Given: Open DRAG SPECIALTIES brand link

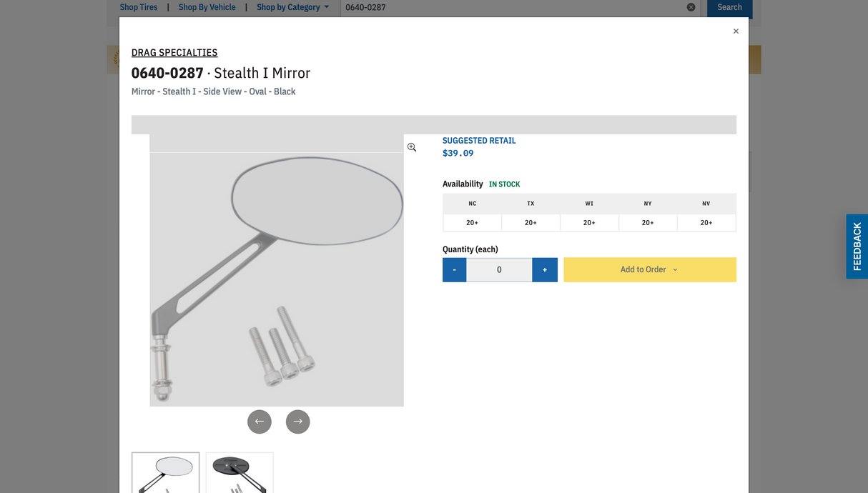Looking at the screenshot, I should click(174, 52).
